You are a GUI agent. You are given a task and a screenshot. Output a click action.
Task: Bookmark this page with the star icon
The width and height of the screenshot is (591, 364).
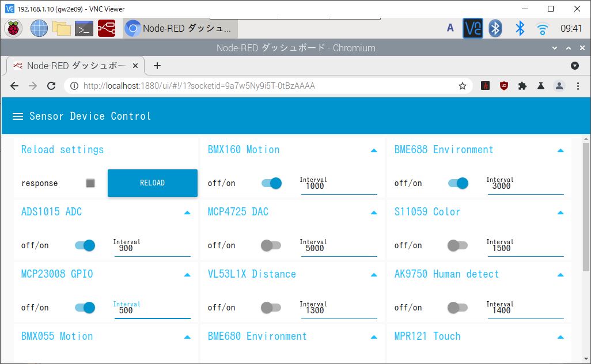(x=462, y=86)
